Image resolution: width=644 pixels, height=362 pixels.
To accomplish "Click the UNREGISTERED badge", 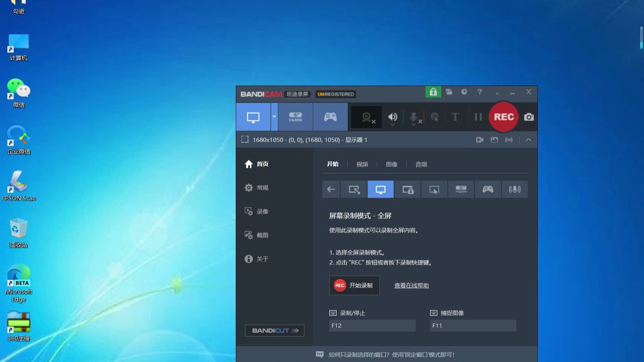I will coord(335,94).
